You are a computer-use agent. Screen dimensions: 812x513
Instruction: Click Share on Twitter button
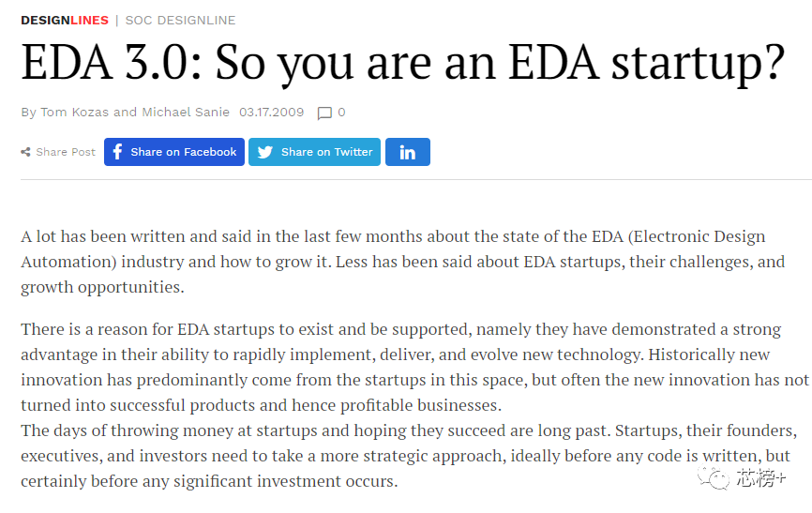point(314,152)
